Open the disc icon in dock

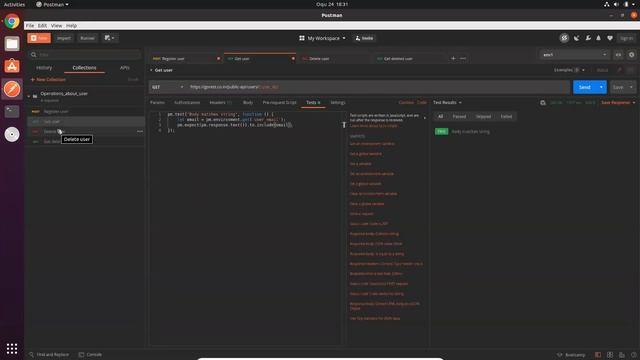coord(12,134)
